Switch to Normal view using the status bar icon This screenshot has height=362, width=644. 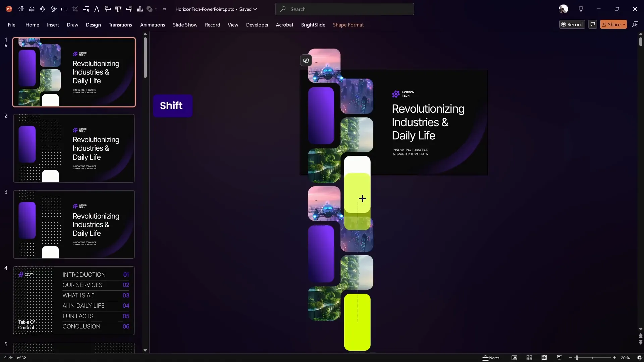click(515, 358)
